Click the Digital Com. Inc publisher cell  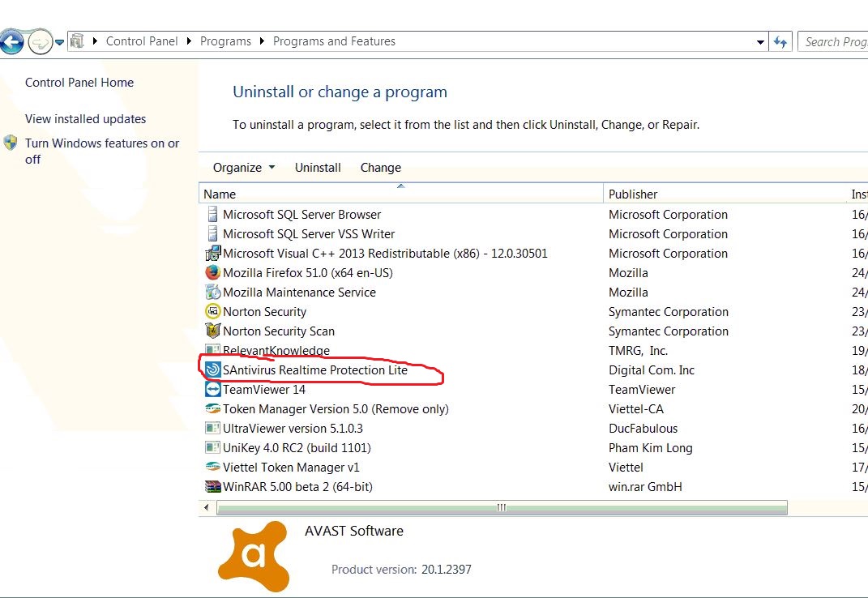[x=652, y=369]
